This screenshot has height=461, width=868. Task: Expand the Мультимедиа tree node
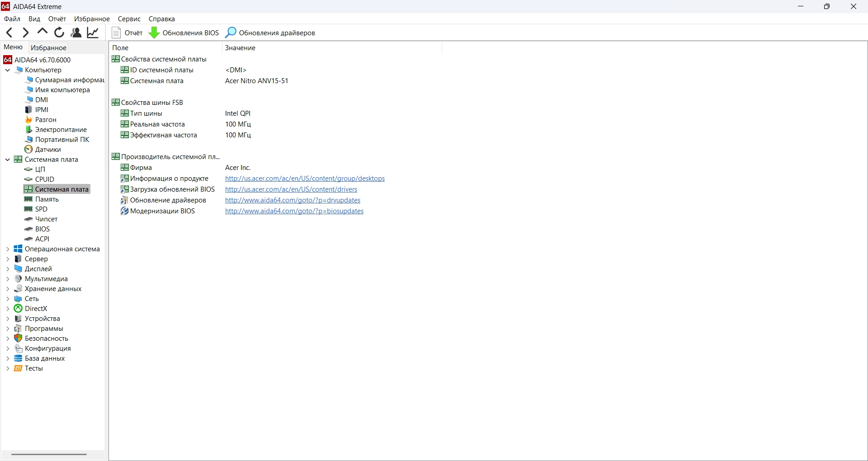[x=8, y=279]
